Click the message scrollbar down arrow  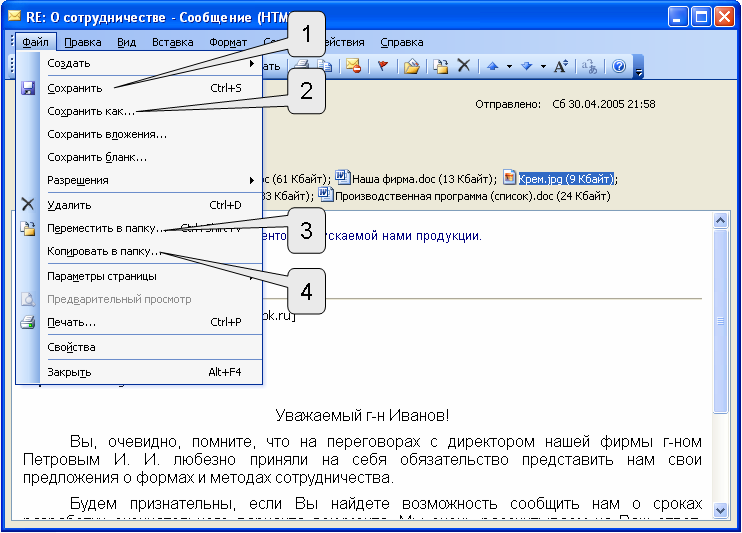click(x=720, y=510)
